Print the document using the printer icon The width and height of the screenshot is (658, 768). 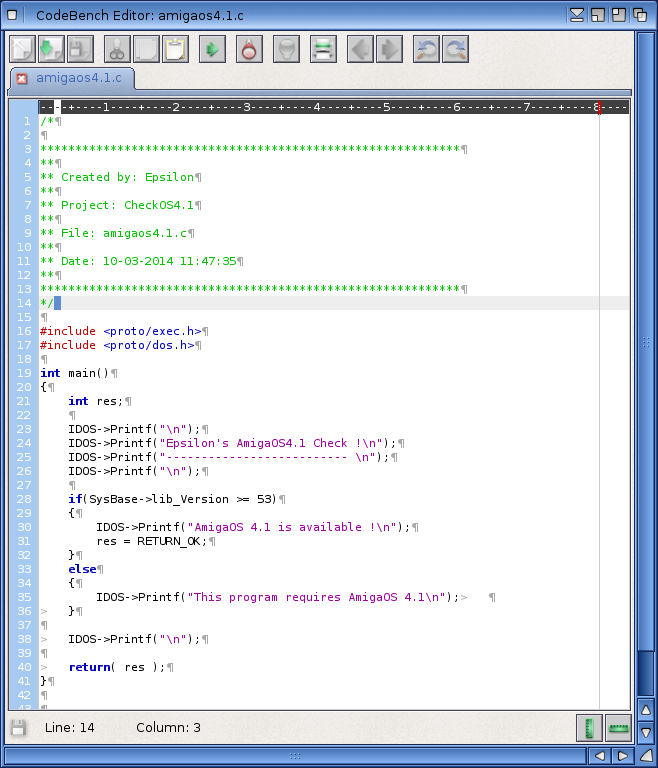point(323,49)
